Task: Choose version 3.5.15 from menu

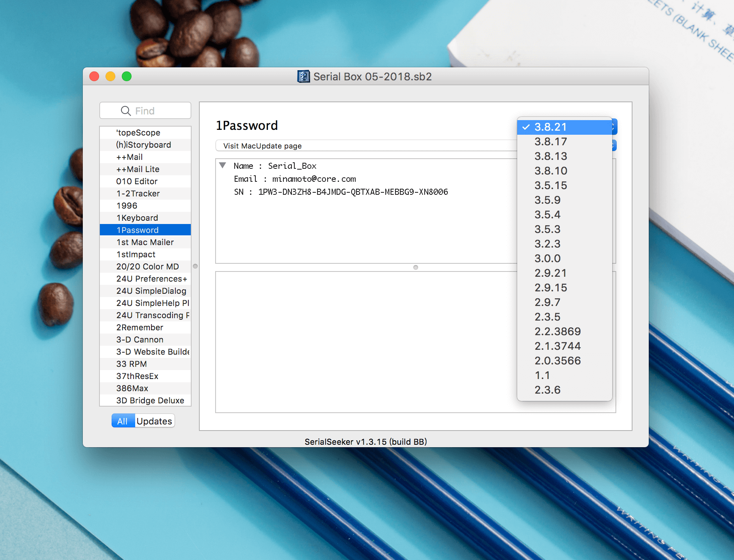Action: pyautogui.click(x=564, y=185)
